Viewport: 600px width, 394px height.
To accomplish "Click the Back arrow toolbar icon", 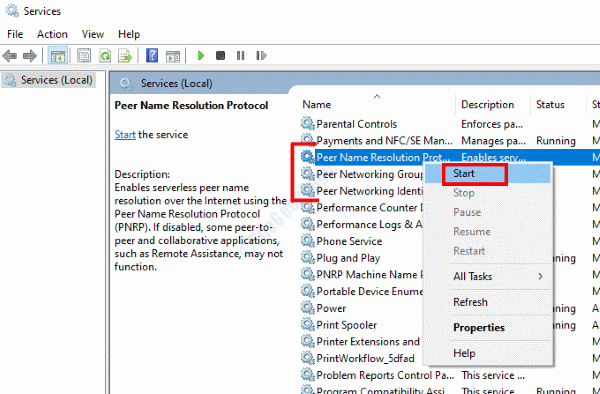I will [x=10, y=56].
